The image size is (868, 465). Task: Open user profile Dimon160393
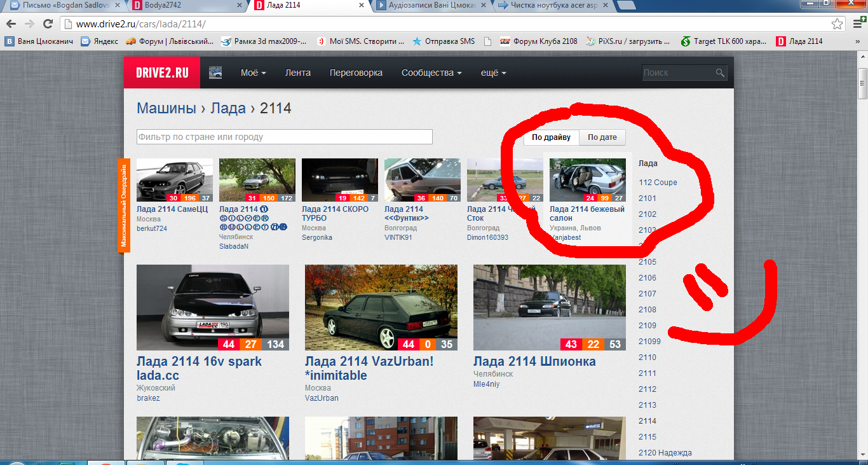click(487, 237)
